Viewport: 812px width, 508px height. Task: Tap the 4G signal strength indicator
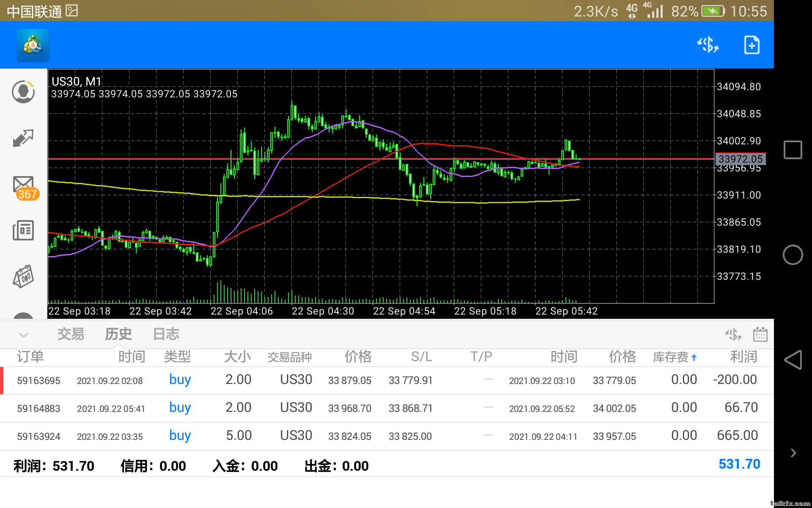pyautogui.click(x=653, y=11)
